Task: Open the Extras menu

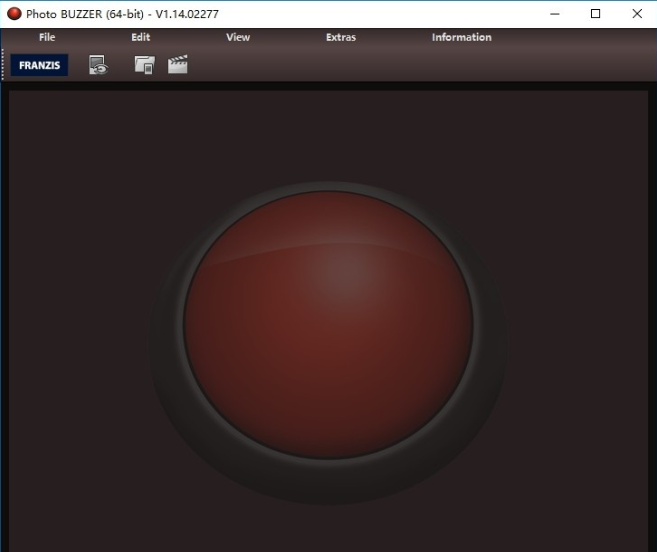Action: click(x=340, y=38)
